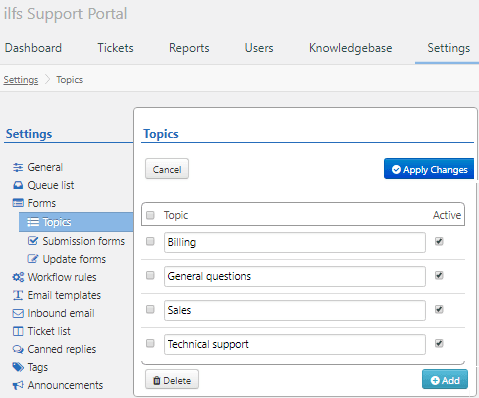Click the Update forms edit icon
Image resolution: width=479 pixels, height=398 pixels.
coord(33,259)
